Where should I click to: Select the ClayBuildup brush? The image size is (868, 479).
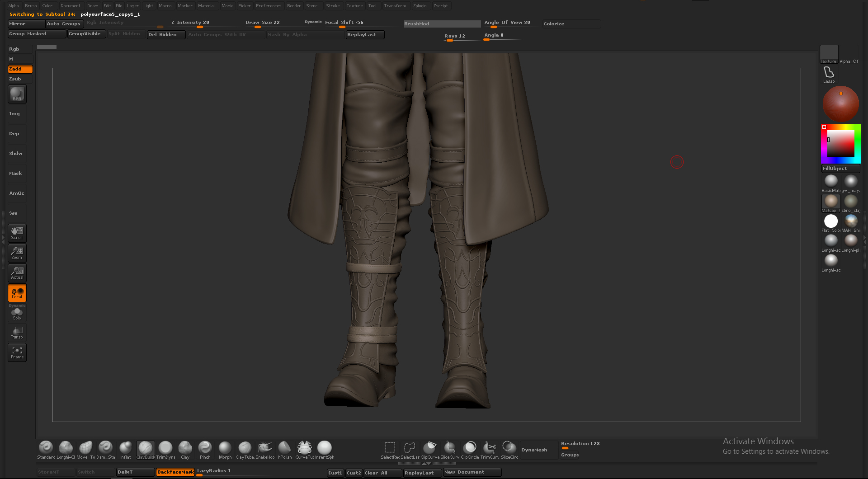coord(145,450)
